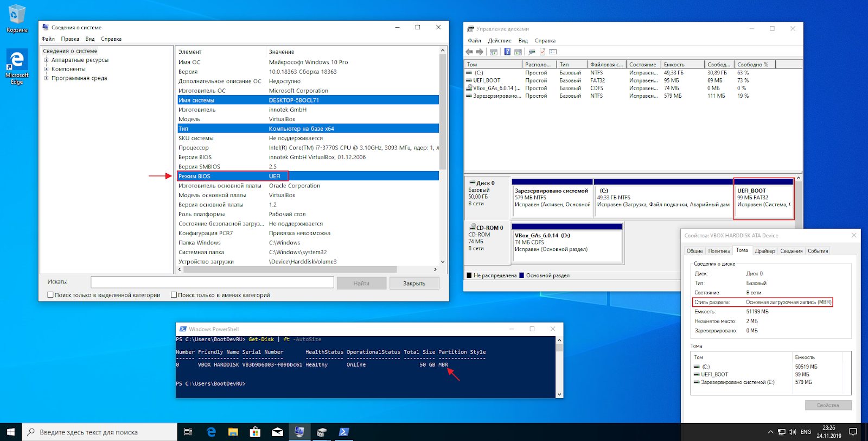Open Mail app from the taskbar
This screenshot has height=441, width=868.
[x=277, y=432]
